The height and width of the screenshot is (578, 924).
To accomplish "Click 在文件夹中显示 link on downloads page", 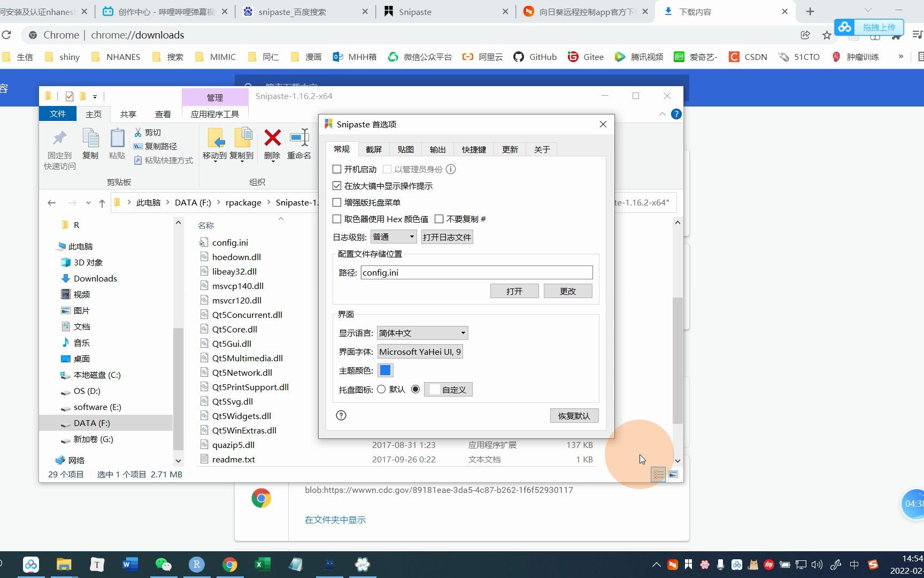I will [335, 520].
